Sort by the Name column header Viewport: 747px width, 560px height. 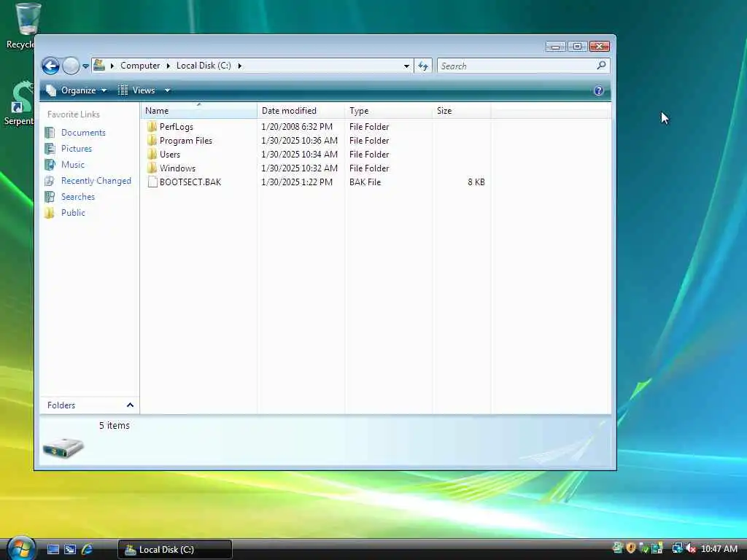point(199,111)
